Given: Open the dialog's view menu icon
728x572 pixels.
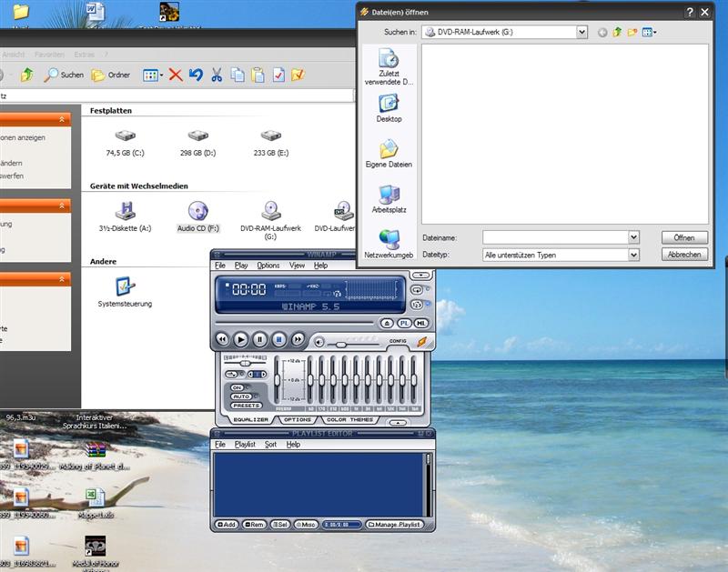Looking at the screenshot, I should (649, 32).
